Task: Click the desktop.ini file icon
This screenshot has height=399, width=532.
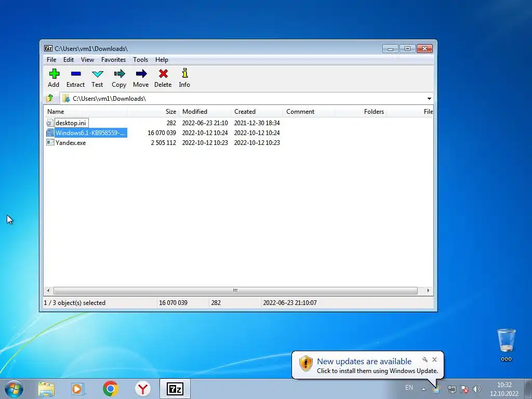Action: click(x=50, y=123)
